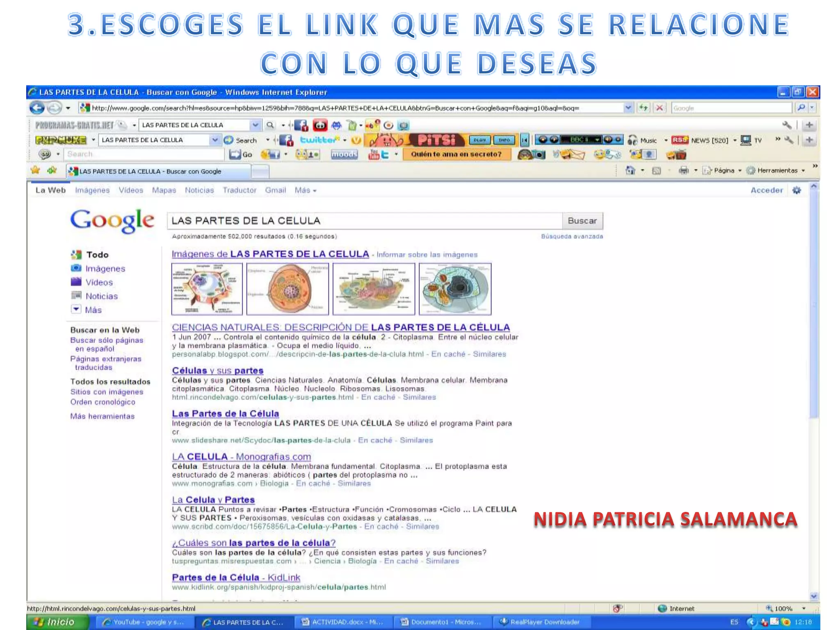Image resolution: width=840 pixels, height=630 pixels.
Task: Click the Acceder sign-in link
Action: tap(767, 190)
